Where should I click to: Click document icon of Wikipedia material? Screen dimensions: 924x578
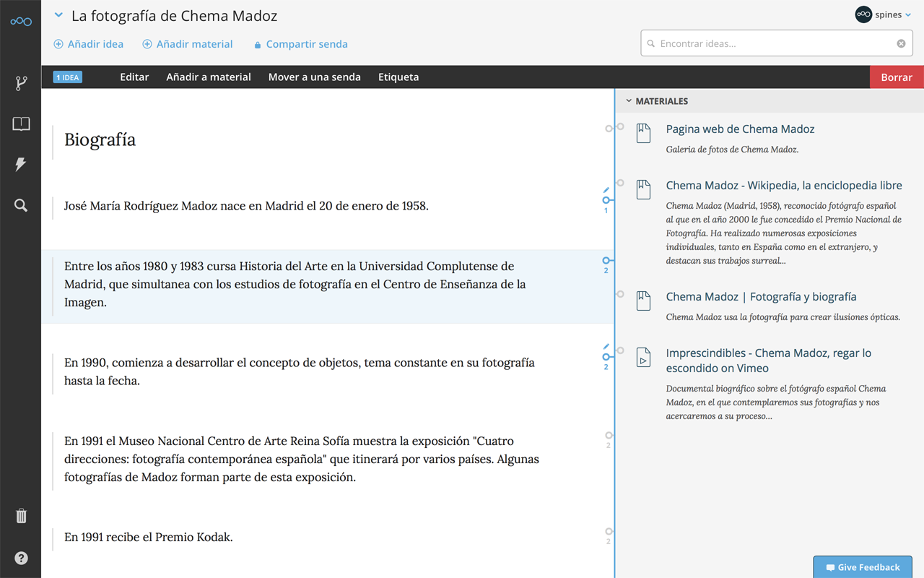(x=643, y=189)
